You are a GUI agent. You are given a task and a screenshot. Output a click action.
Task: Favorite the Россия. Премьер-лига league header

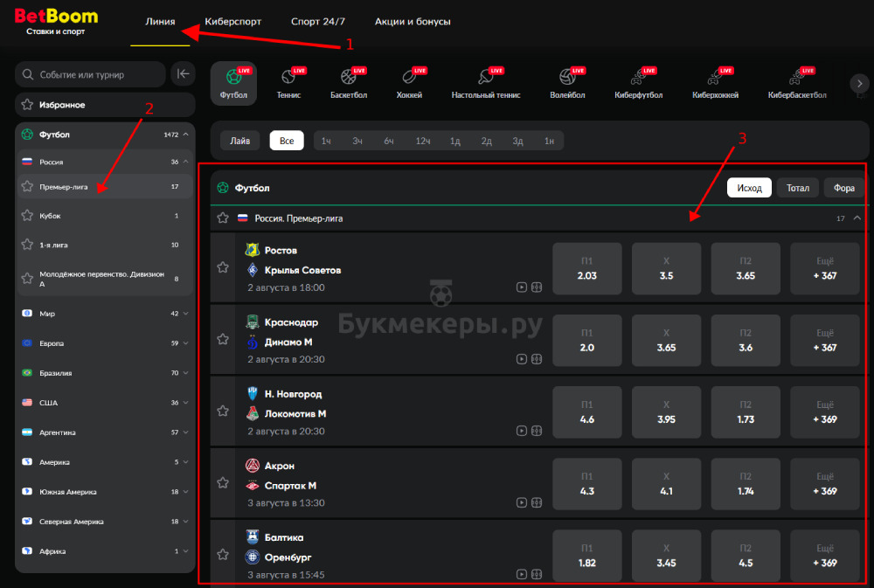tap(223, 218)
